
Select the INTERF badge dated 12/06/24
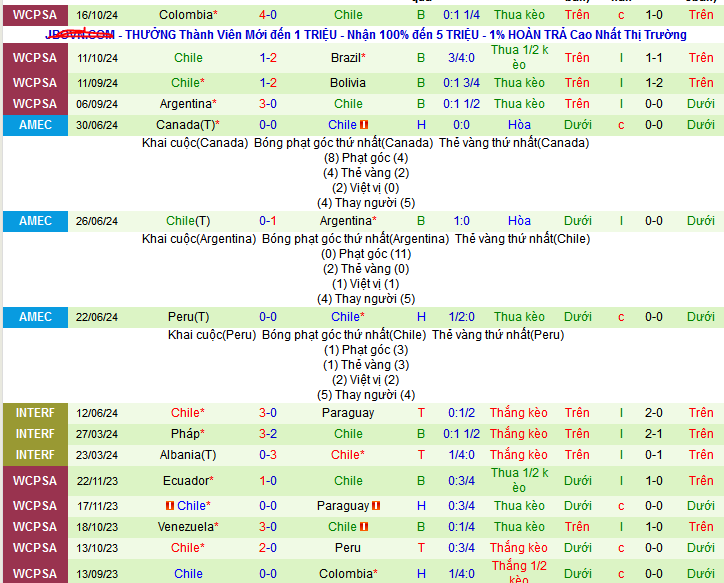(35, 413)
